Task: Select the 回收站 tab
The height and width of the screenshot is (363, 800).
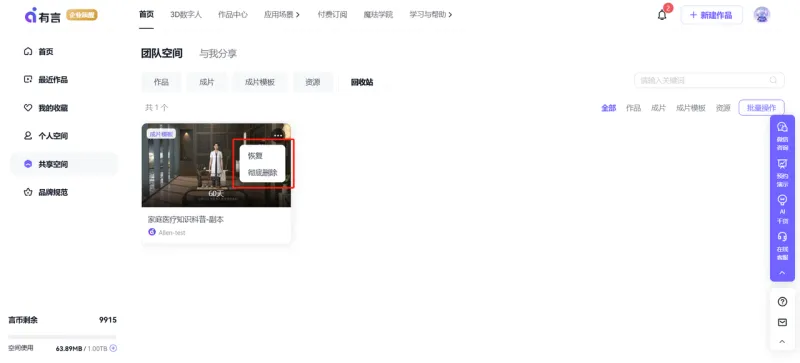Action: pos(362,82)
